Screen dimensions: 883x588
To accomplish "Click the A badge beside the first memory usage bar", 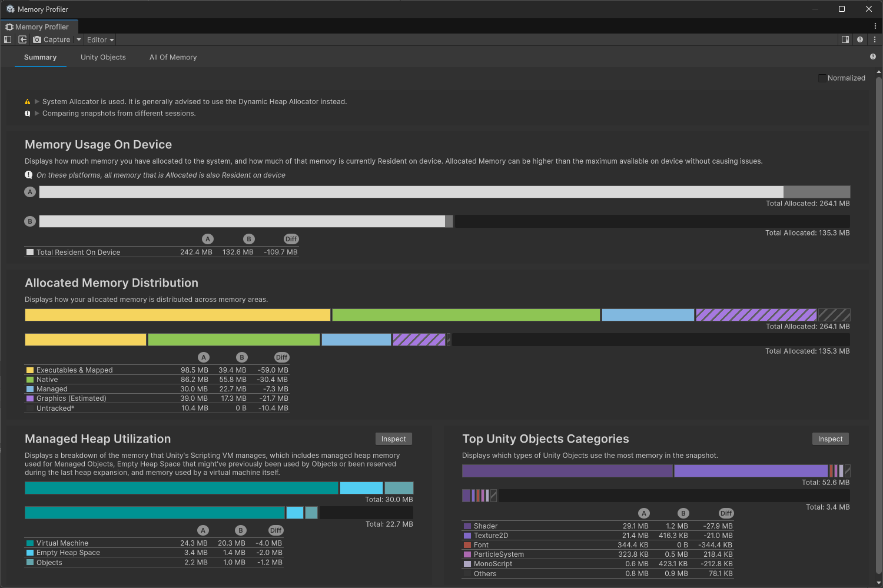I will tap(30, 192).
